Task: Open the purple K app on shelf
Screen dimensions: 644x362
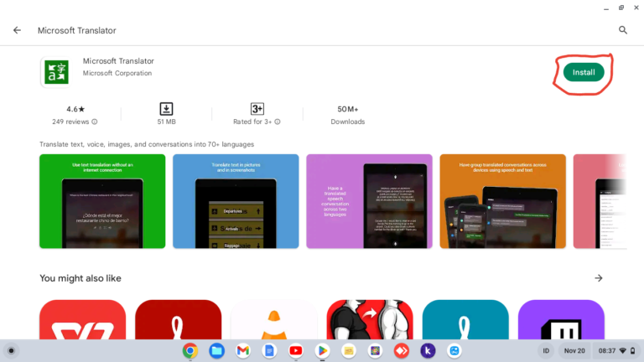Action: point(428,351)
